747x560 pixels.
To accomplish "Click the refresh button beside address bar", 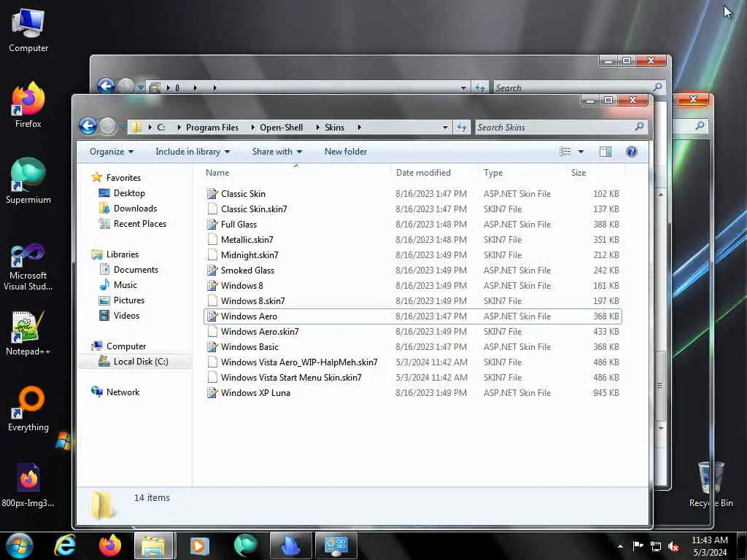I will pyautogui.click(x=461, y=128).
